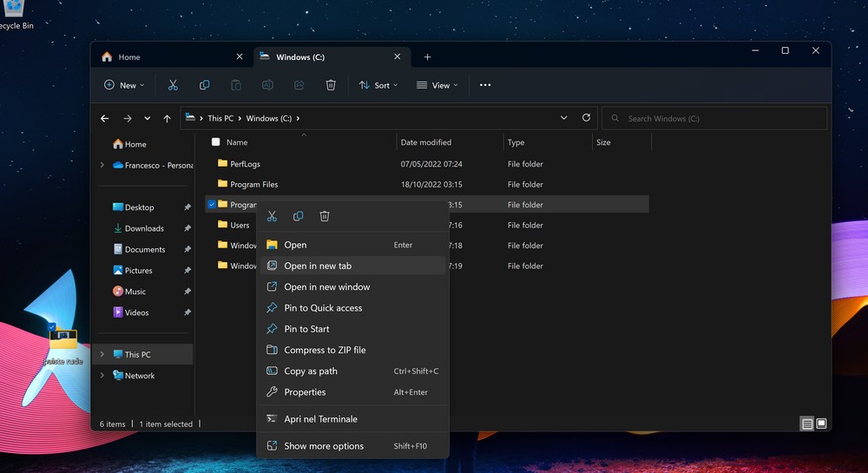Click the Delete icon in the context menu

[x=325, y=216]
